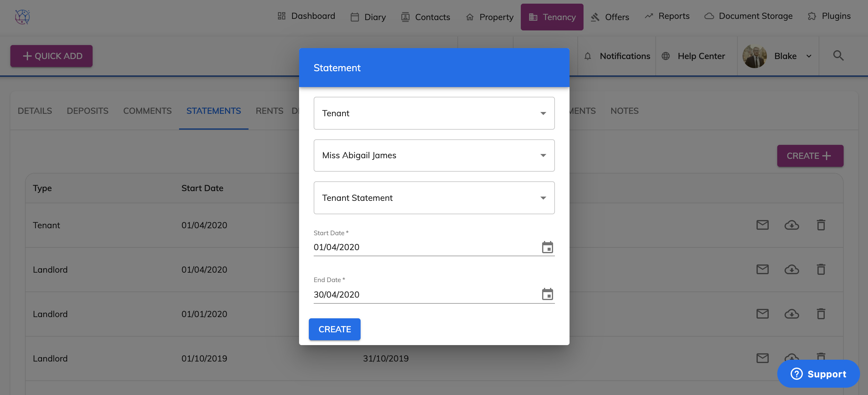Delete the Tenant 01/04/2020 statement
868x395 pixels.
click(821, 225)
